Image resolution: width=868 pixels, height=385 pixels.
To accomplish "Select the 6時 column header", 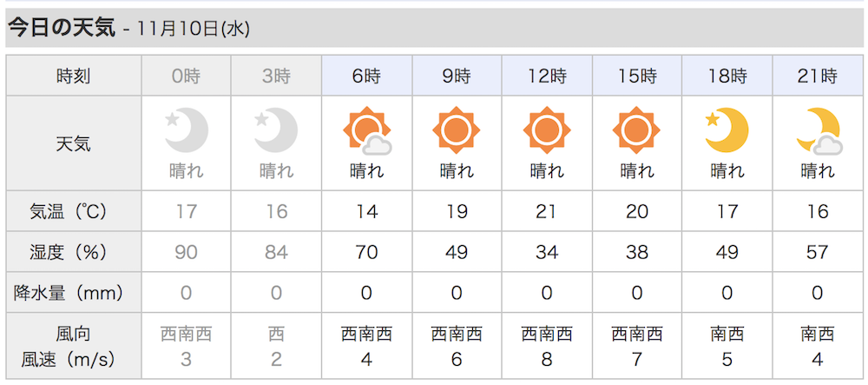I will click(x=367, y=76).
